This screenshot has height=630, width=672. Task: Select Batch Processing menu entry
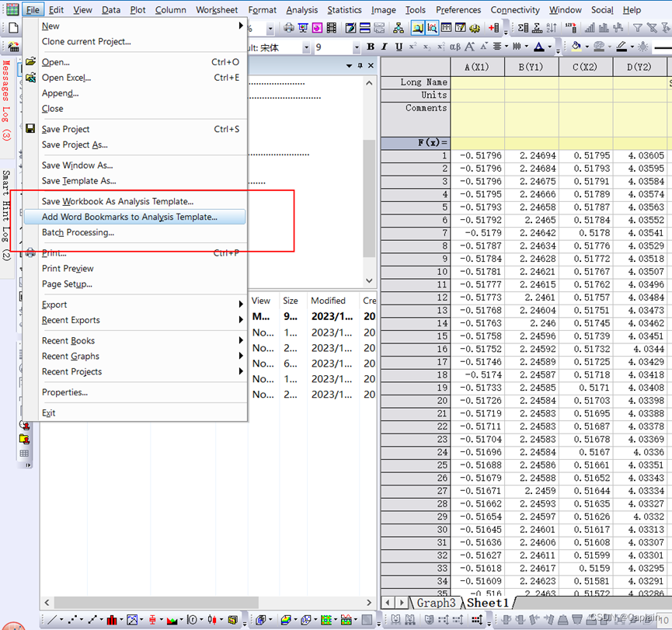tap(135, 232)
